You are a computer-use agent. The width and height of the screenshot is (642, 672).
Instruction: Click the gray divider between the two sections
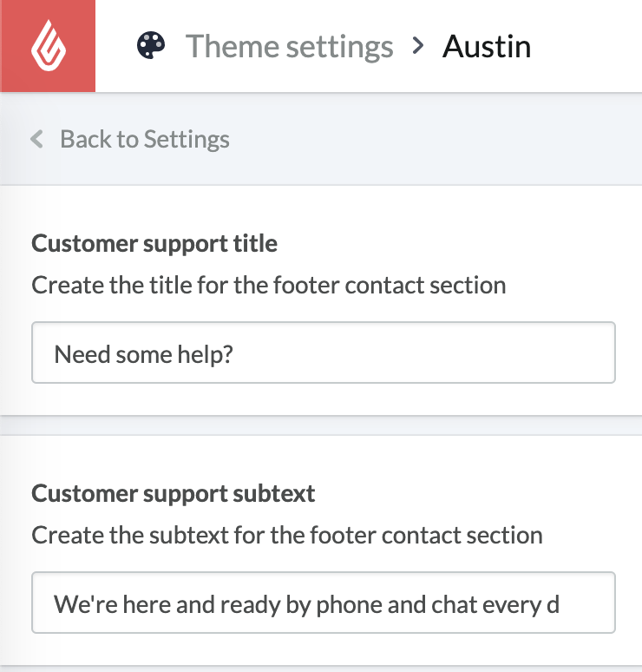click(x=321, y=424)
